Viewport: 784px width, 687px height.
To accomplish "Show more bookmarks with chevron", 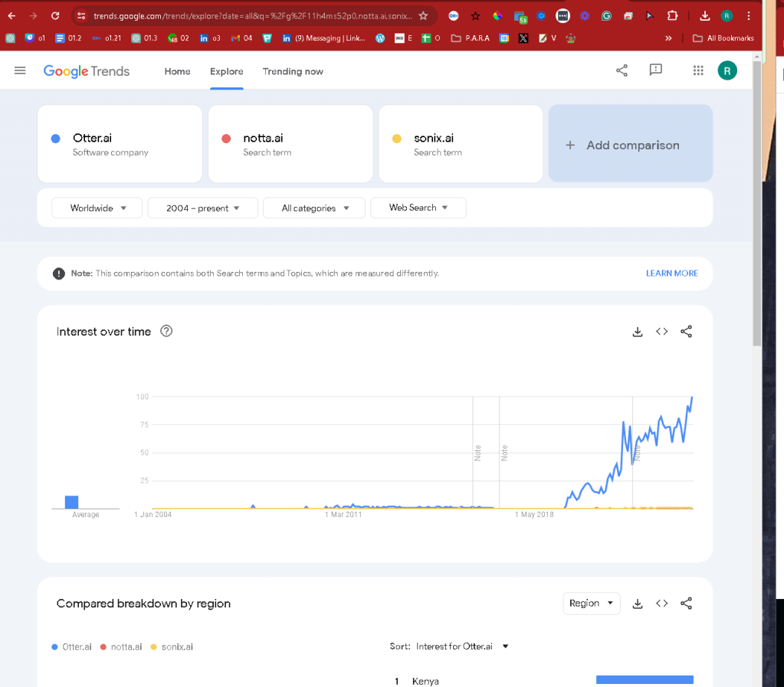I will [x=668, y=38].
